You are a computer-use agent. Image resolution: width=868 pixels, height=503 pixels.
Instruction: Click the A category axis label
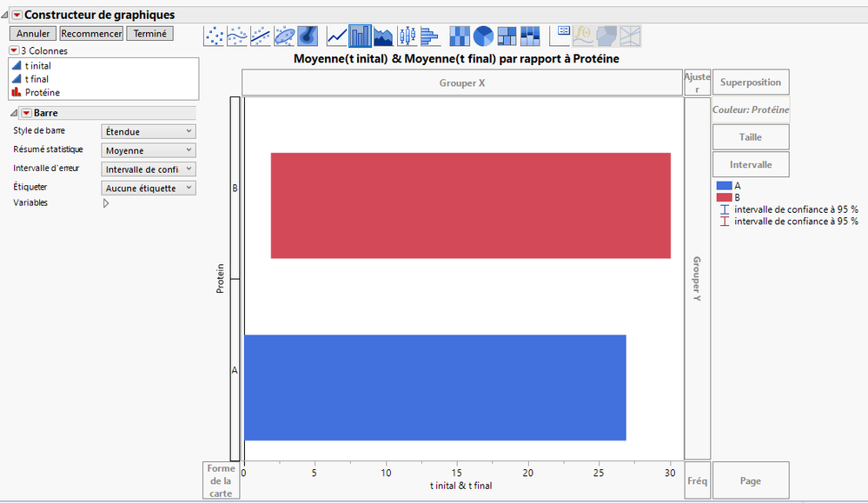coord(235,370)
